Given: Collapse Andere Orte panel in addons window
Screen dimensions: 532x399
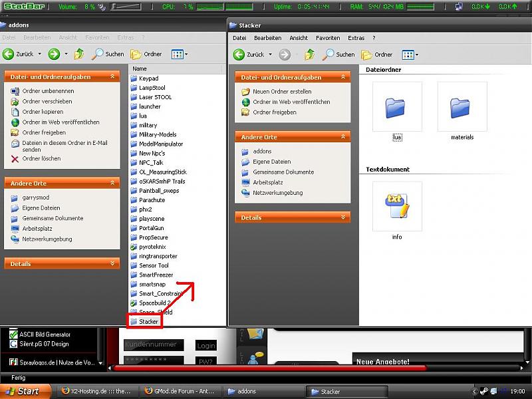Looking at the screenshot, I should (x=113, y=183).
